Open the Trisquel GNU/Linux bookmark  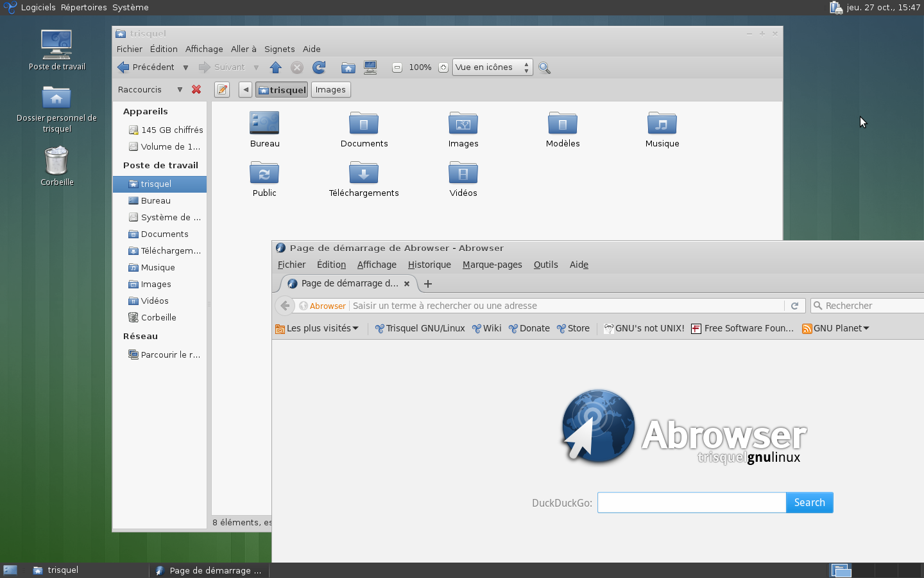420,328
